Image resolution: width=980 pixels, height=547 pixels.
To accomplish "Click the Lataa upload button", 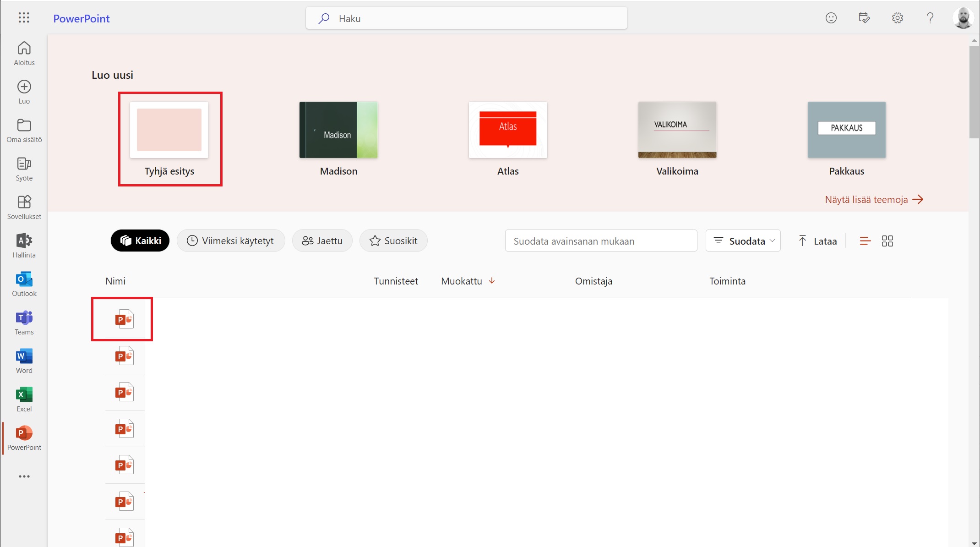I will click(817, 241).
